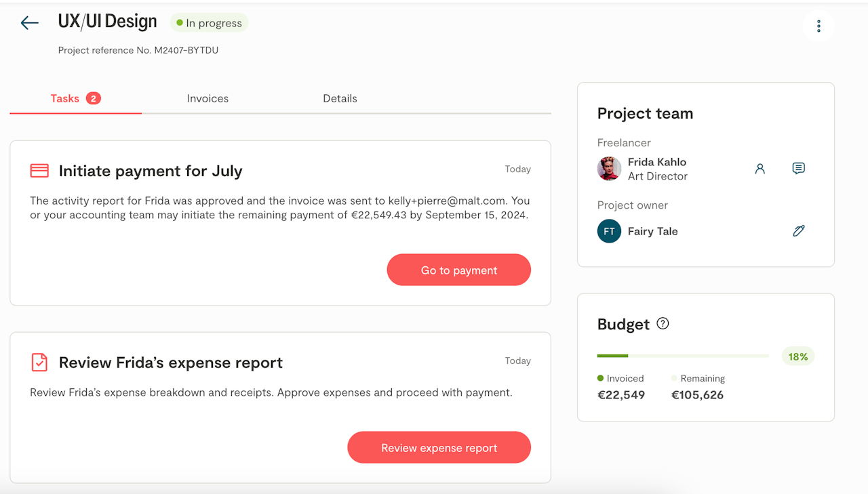Click the In progress status badge
Image resolution: width=868 pixels, height=494 pixels.
(209, 23)
